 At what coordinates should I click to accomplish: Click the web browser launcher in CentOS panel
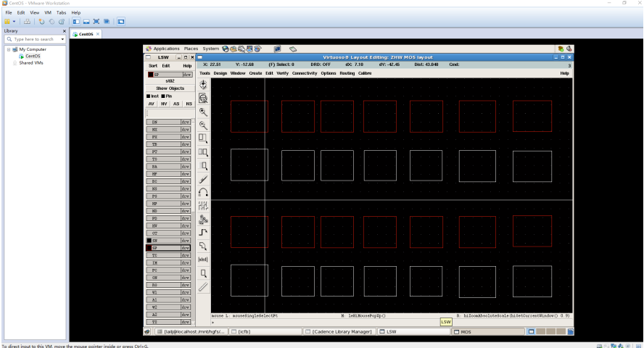click(226, 49)
